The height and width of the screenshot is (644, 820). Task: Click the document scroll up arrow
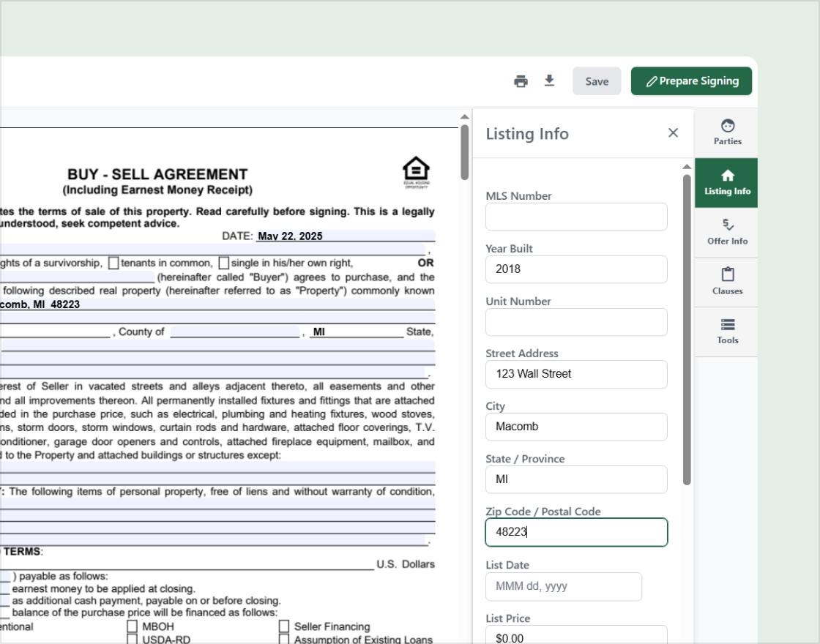click(464, 116)
